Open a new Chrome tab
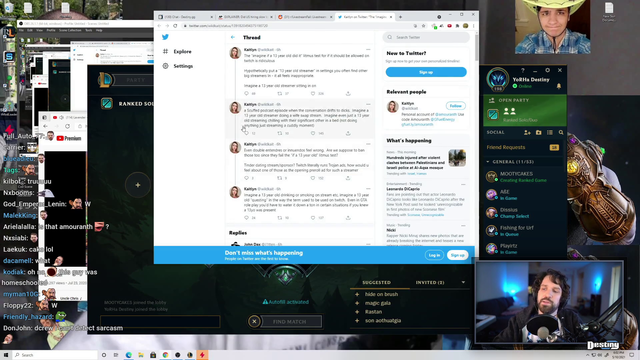 coord(400,17)
